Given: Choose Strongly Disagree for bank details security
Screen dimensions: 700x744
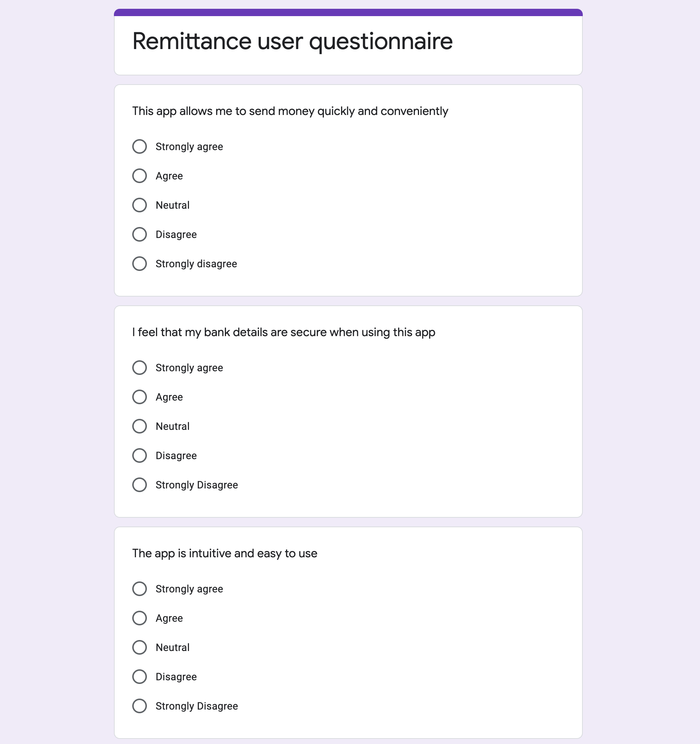Looking at the screenshot, I should pyautogui.click(x=139, y=485).
